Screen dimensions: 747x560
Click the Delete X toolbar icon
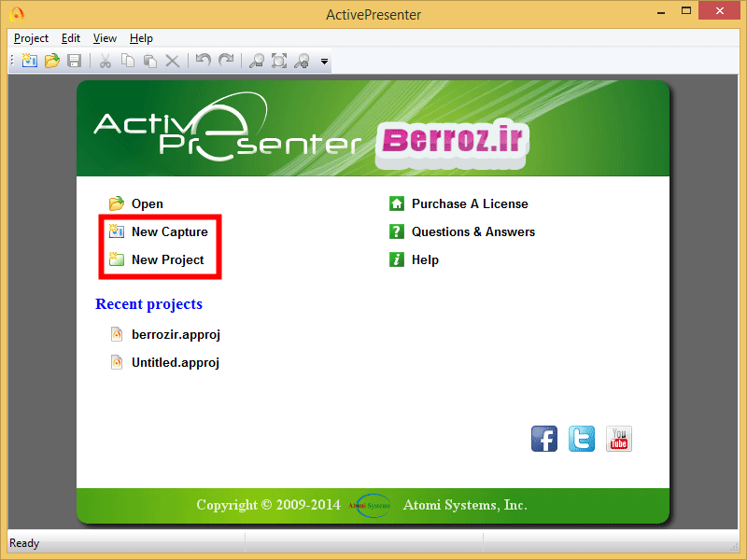click(173, 61)
